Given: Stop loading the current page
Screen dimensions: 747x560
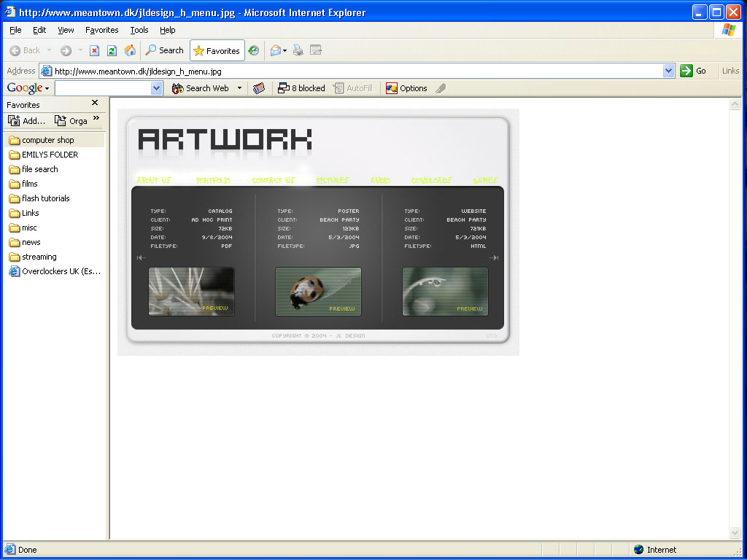Looking at the screenshot, I should (x=94, y=50).
